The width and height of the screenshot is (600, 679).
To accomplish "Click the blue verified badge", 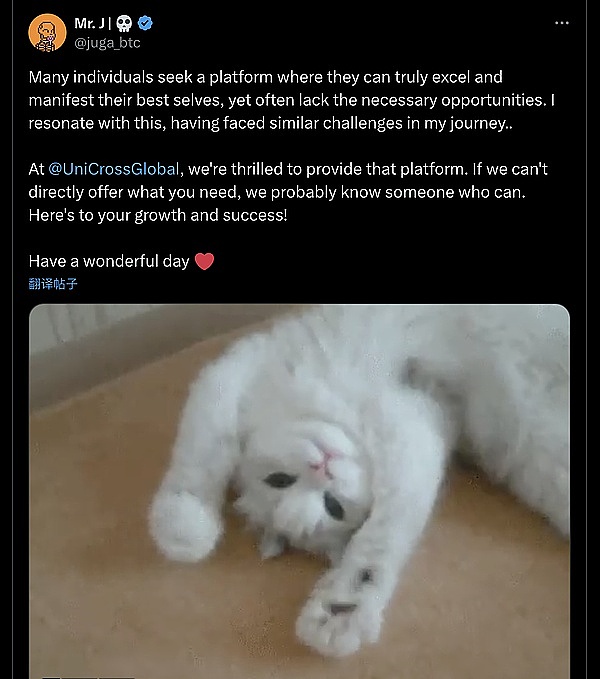I will tap(146, 23).
